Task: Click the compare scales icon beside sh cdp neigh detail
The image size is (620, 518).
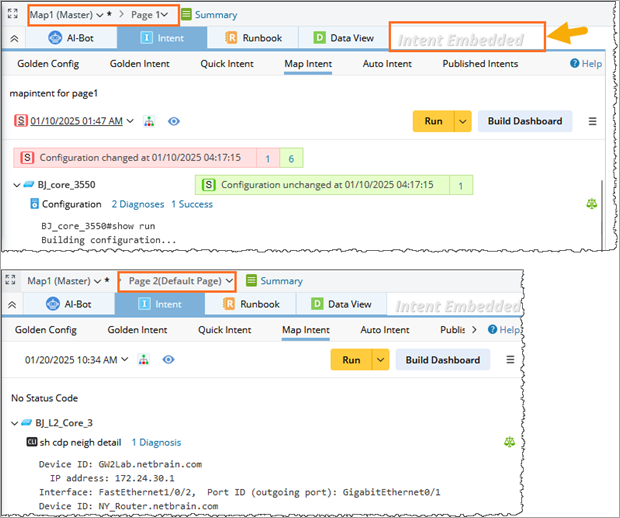Action: pos(509,442)
